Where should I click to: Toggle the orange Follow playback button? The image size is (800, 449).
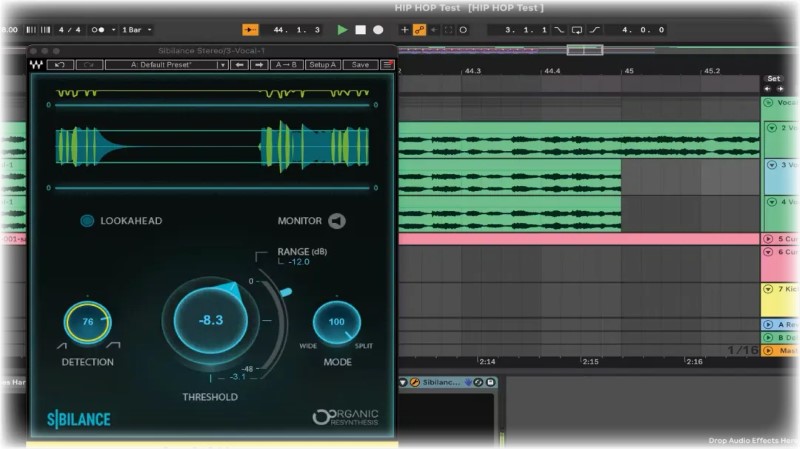click(250, 30)
